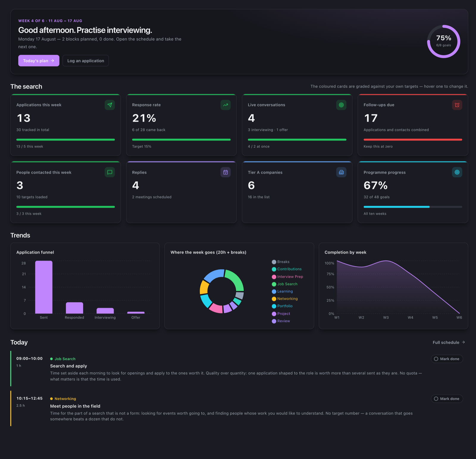476x459 pixels.
Task: Click the "Search and apply" block title
Action: click(x=68, y=366)
